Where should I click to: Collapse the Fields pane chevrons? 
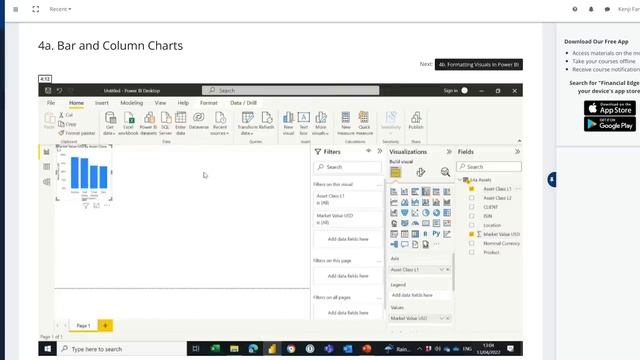(518, 151)
